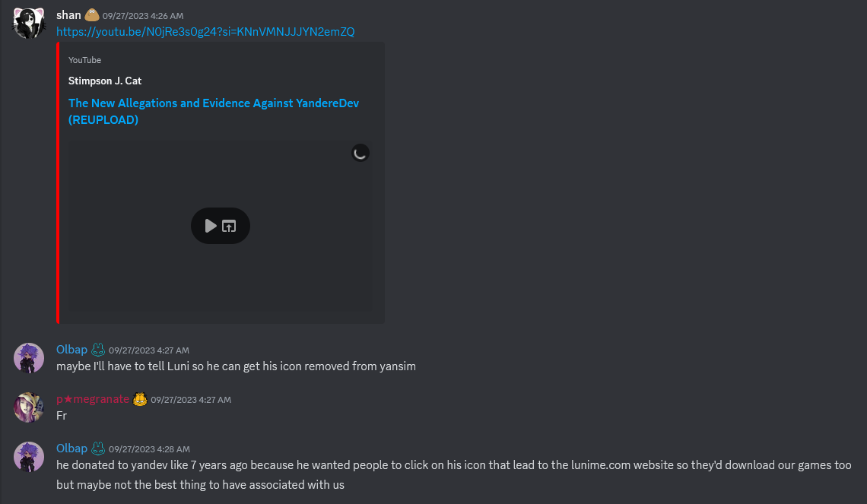The height and width of the screenshot is (504, 867).
Task: Click shan's cat-ear avatar
Action: [29, 24]
